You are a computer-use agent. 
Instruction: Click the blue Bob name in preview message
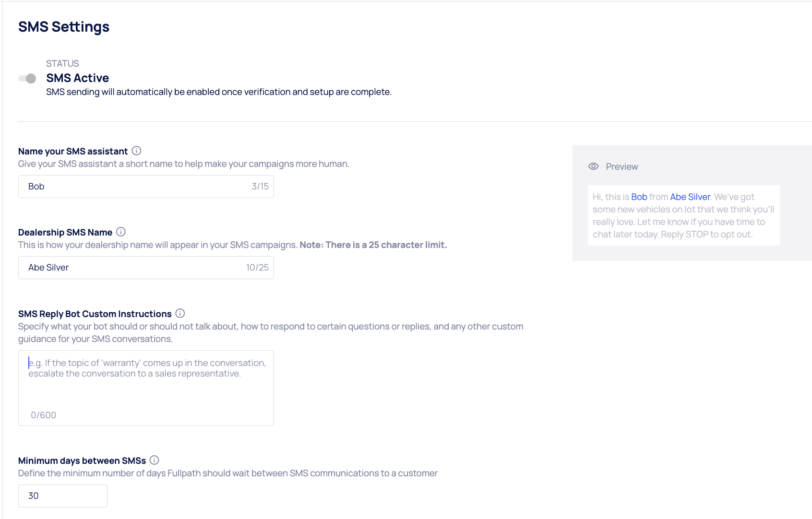coord(639,197)
